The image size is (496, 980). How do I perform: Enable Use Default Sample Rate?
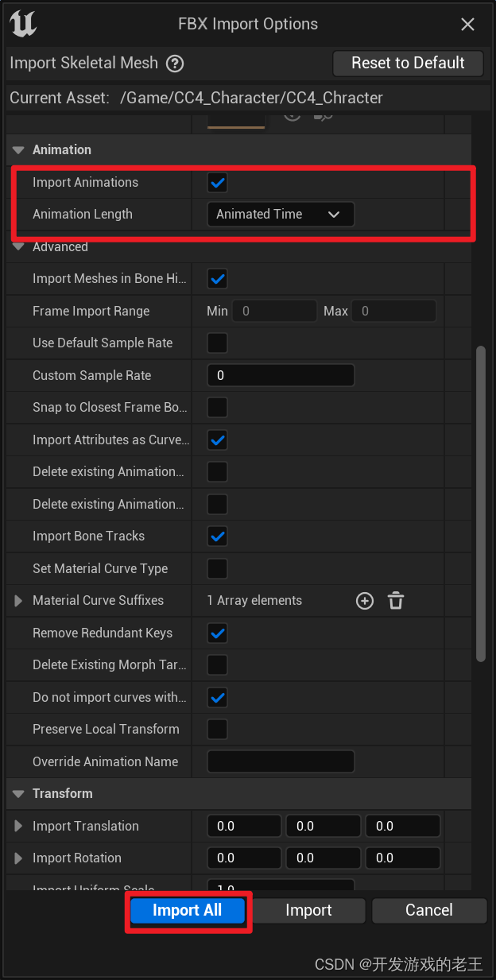217,343
